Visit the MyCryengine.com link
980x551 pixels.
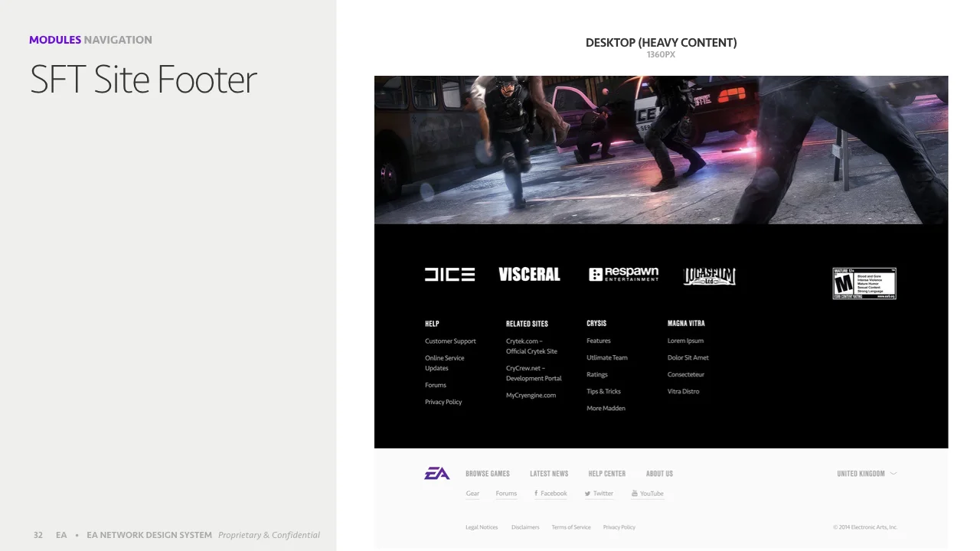[531, 396]
